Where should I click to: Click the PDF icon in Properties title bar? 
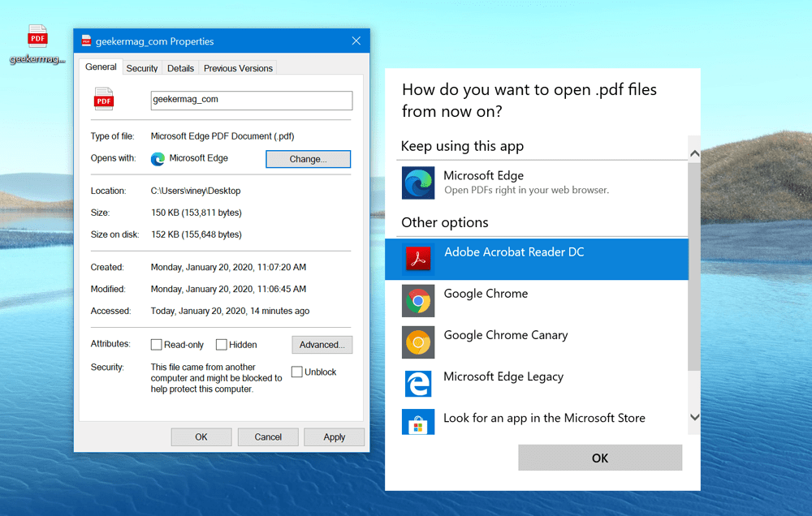coord(87,41)
